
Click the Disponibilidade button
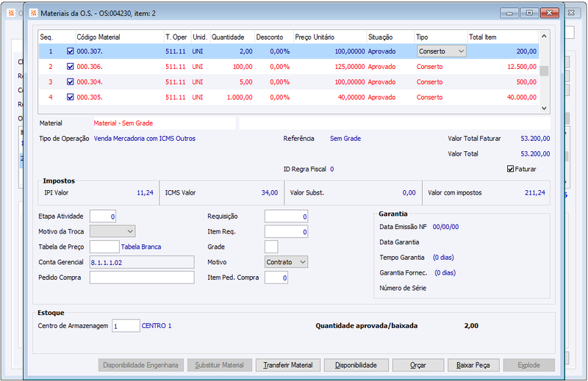tap(356, 366)
